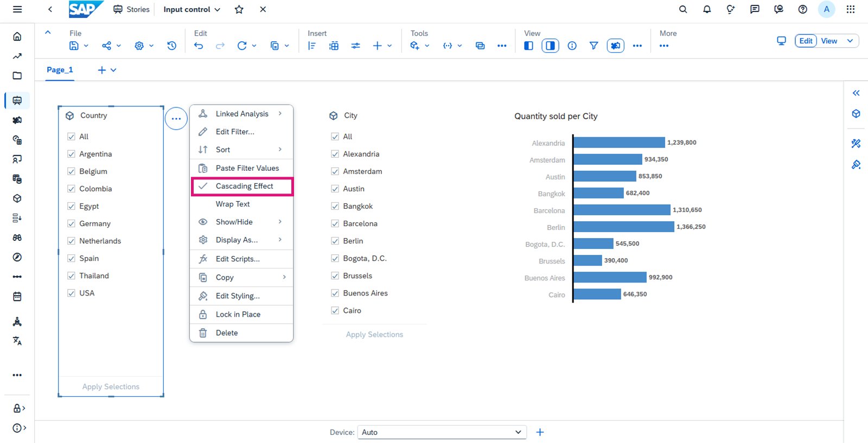Switch to Edit mode button

pyautogui.click(x=806, y=41)
